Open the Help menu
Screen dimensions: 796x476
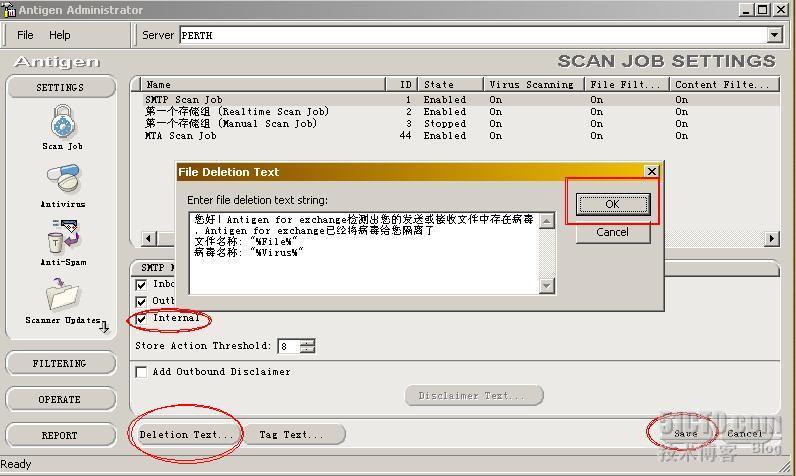59,35
